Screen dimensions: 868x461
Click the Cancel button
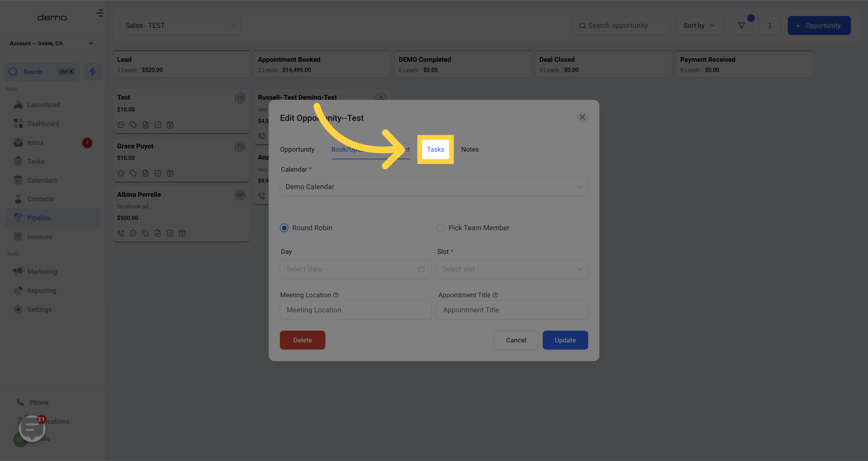[x=516, y=340]
